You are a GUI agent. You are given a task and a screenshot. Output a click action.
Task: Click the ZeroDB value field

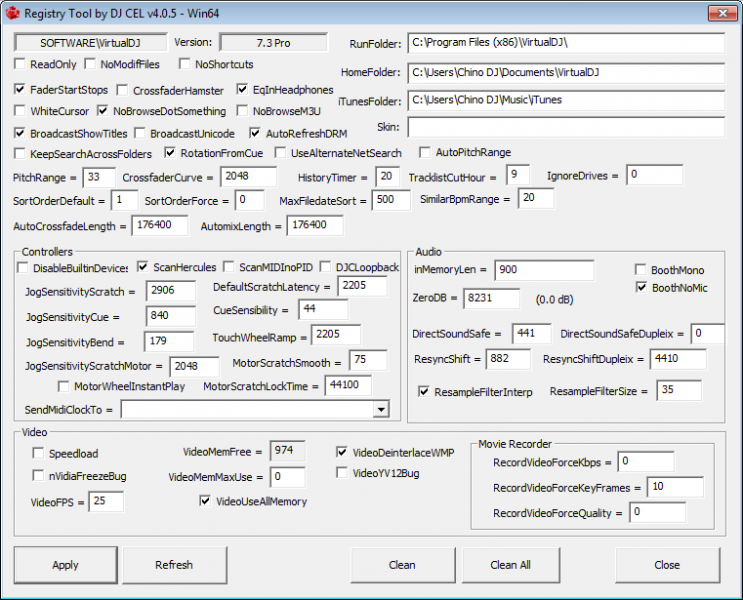(491, 298)
